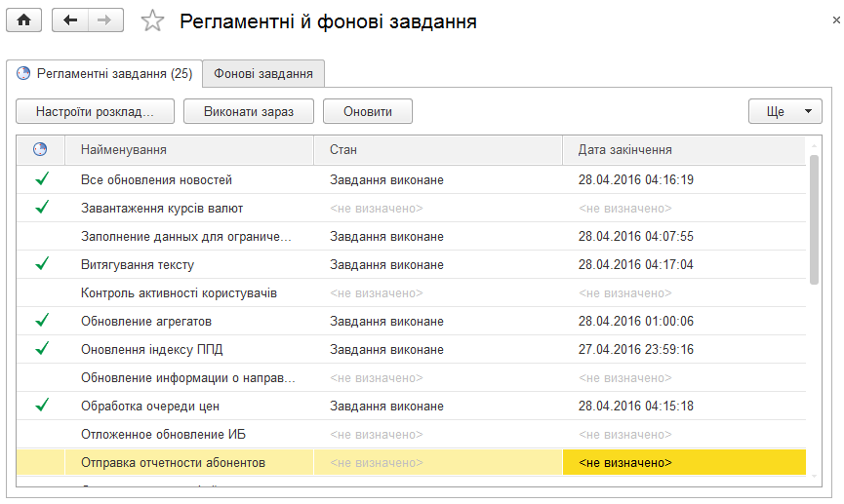Image resolution: width=844 pixels, height=504 pixels.
Task: Click the date 27.04.2016 23:59:16
Action: click(x=636, y=350)
